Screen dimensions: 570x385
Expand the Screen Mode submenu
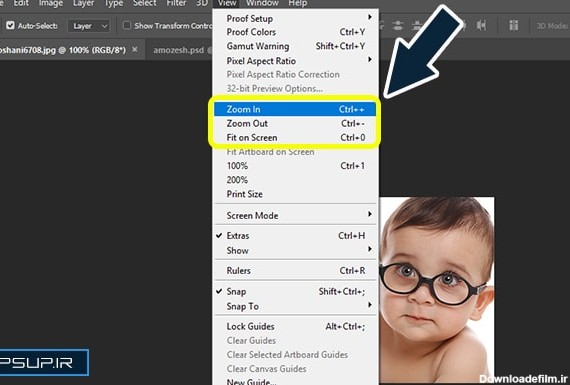click(x=295, y=215)
